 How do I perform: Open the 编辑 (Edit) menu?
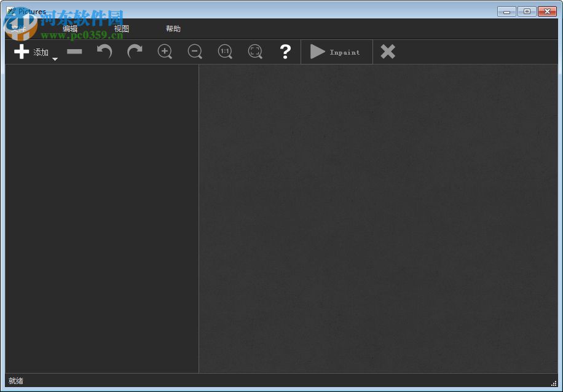[x=70, y=29]
